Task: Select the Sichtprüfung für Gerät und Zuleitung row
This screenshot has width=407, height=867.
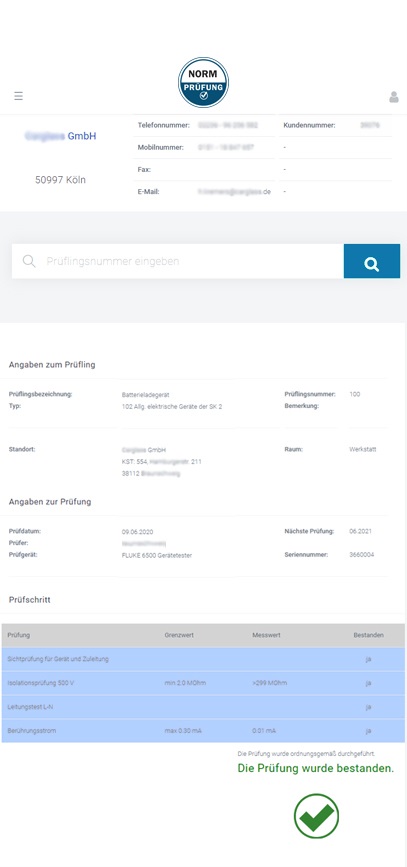Action: 203,659
